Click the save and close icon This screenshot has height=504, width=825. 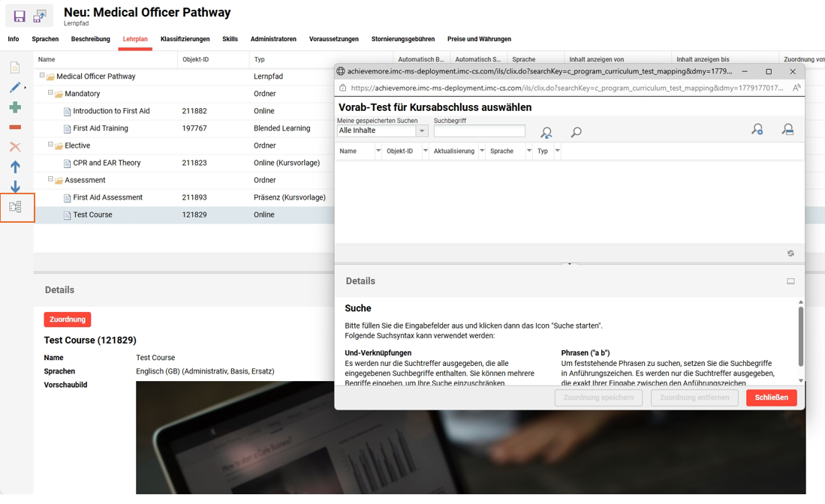(x=40, y=16)
